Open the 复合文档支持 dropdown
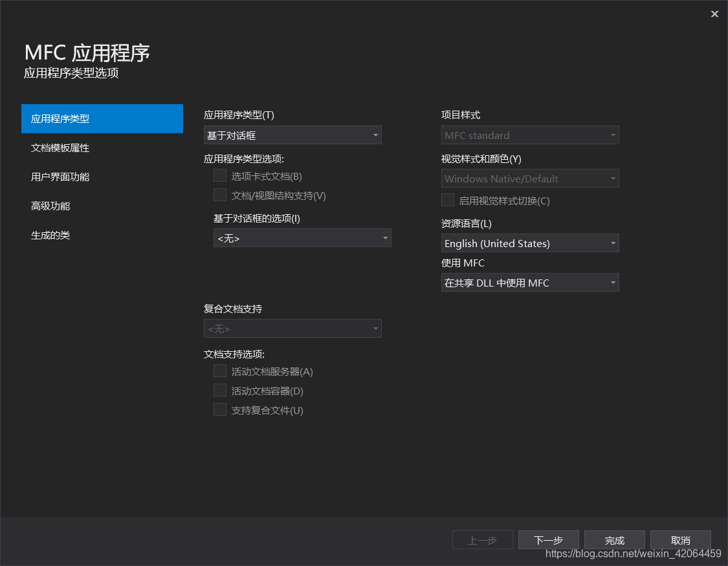 point(292,328)
